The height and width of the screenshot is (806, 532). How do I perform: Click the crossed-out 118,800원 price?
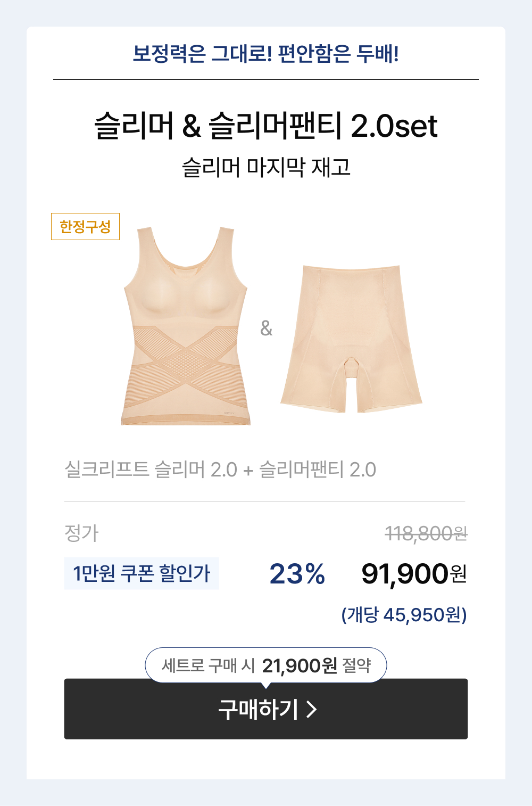426,533
